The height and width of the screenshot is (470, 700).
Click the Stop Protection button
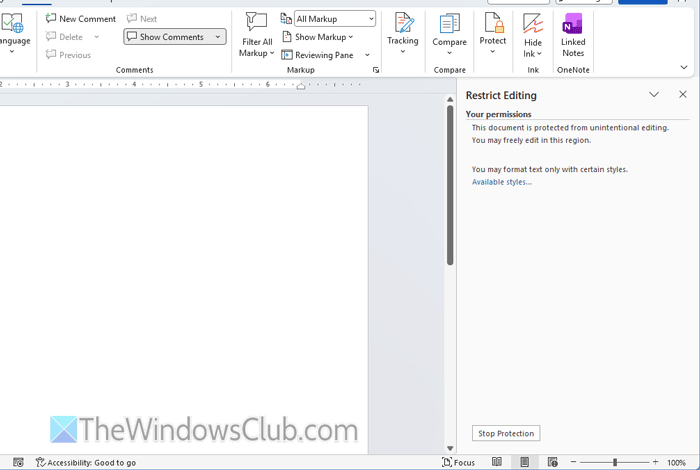[x=506, y=433]
